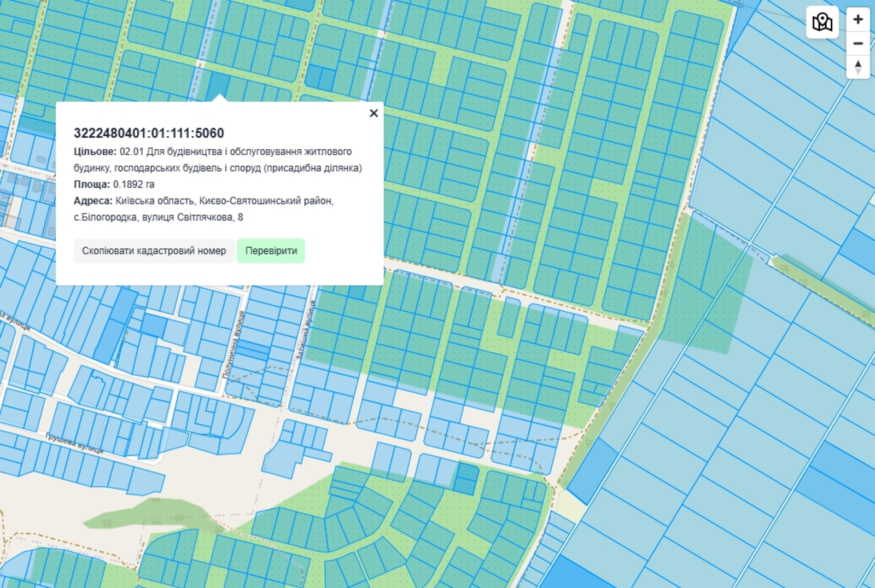Viewport: 875px width, 588px height.
Task: Select the dark teal parcel in the bottom-center cluster
Action: click(466, 478)
